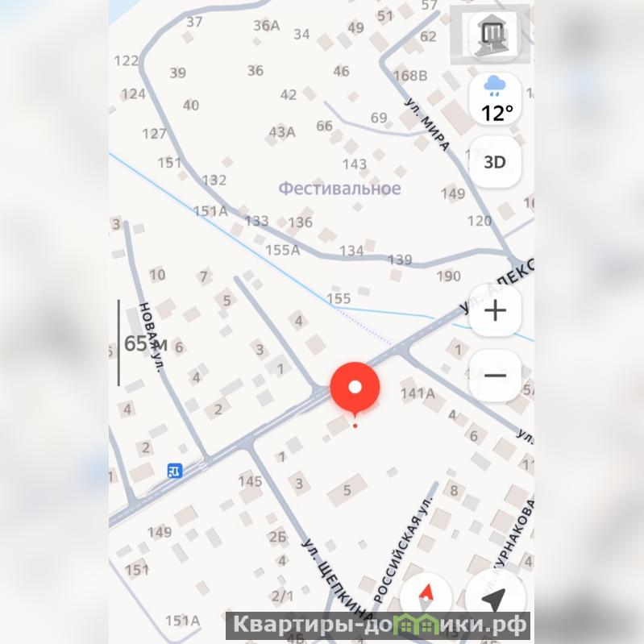Screen dimensions: 644x644
Task: Click the Российская ул. street label
Action: [403, 550]
